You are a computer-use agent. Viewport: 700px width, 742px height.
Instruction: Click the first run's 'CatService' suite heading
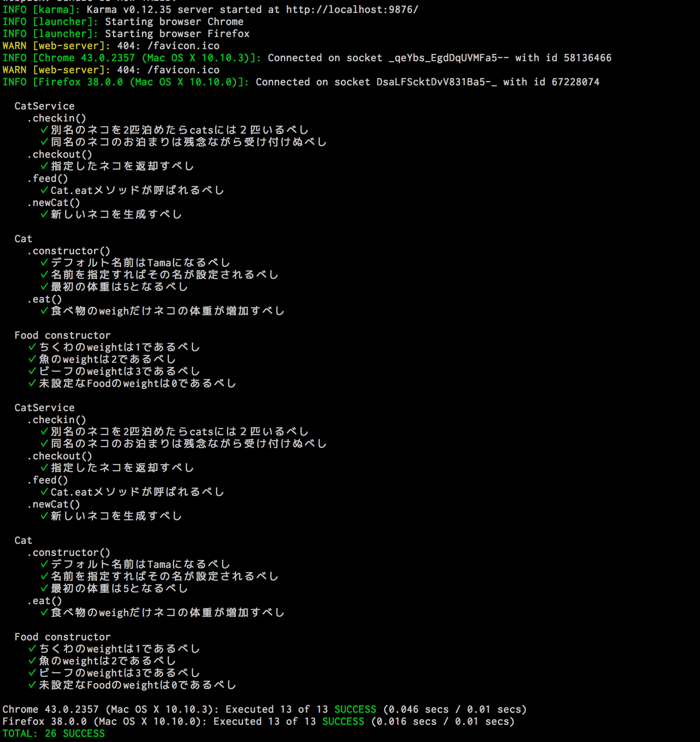[44, 106]
